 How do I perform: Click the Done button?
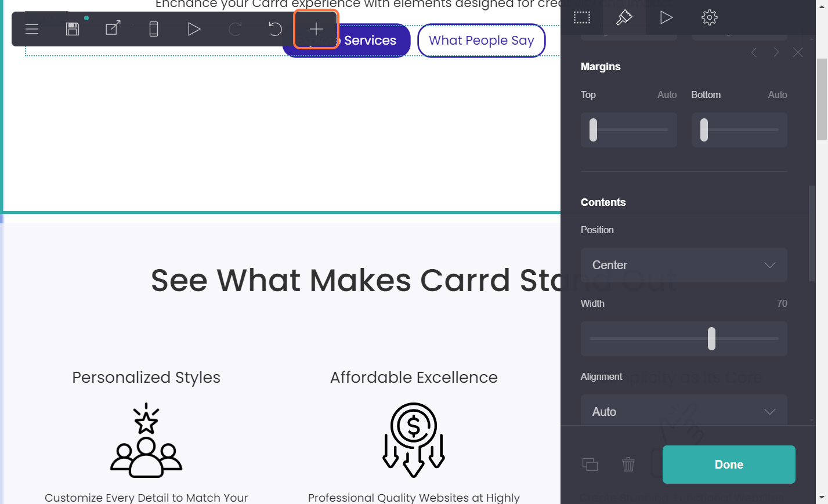click(729, 465)
